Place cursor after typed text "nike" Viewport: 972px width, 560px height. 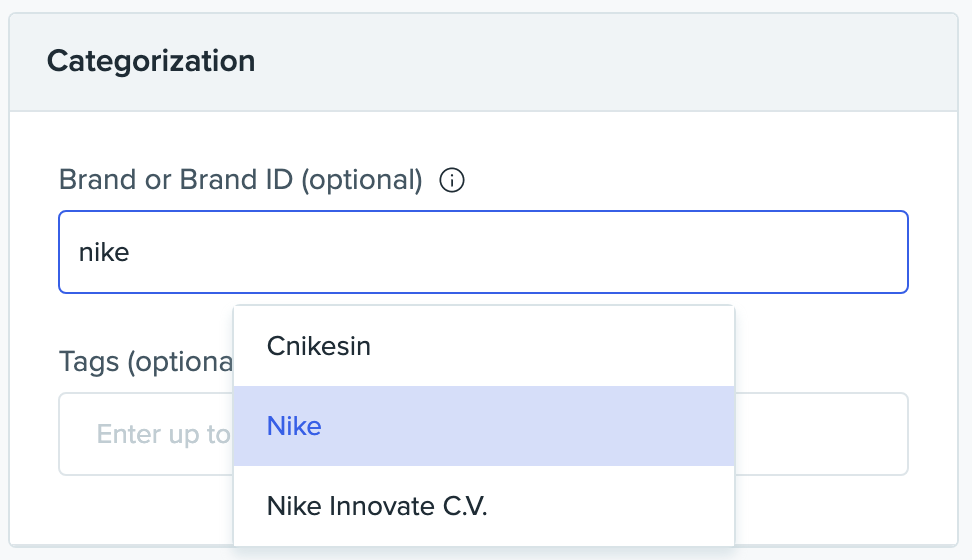click(x=132, y=252)
